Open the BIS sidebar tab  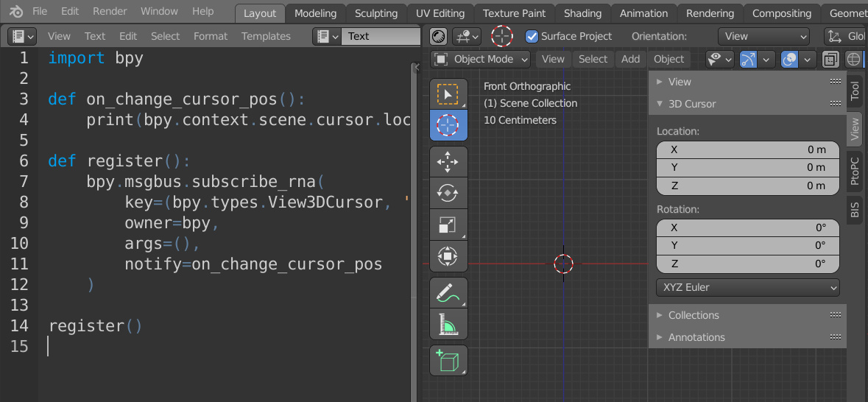[855, 210]
